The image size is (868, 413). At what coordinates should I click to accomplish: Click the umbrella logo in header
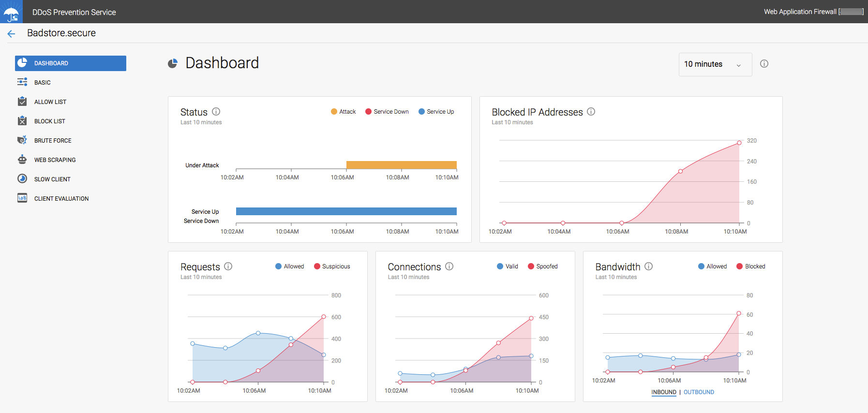pyautogui.click(x=11, y=12)
